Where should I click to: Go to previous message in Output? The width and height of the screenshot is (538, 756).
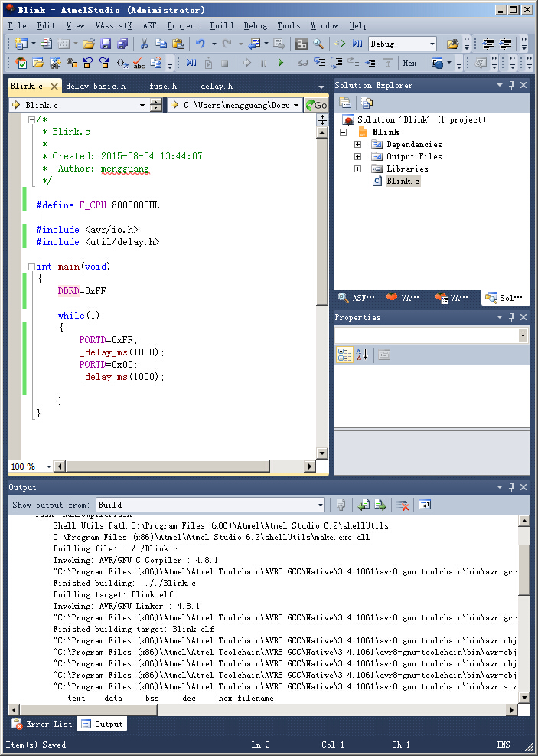click(364, 505)
